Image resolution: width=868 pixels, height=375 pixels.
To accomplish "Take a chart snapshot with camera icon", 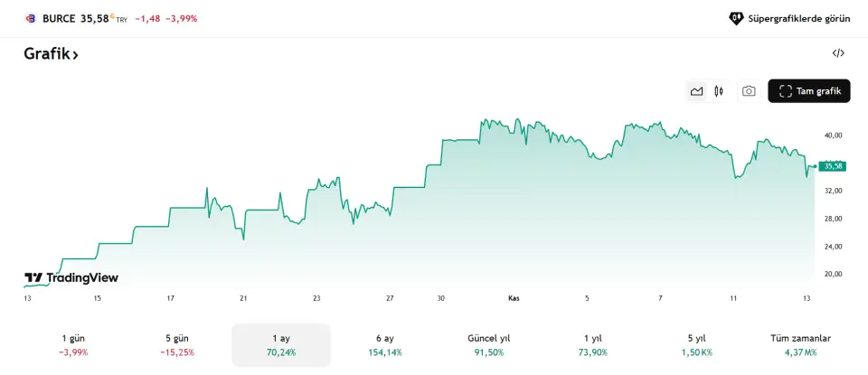I will click(x=749, y=91).
